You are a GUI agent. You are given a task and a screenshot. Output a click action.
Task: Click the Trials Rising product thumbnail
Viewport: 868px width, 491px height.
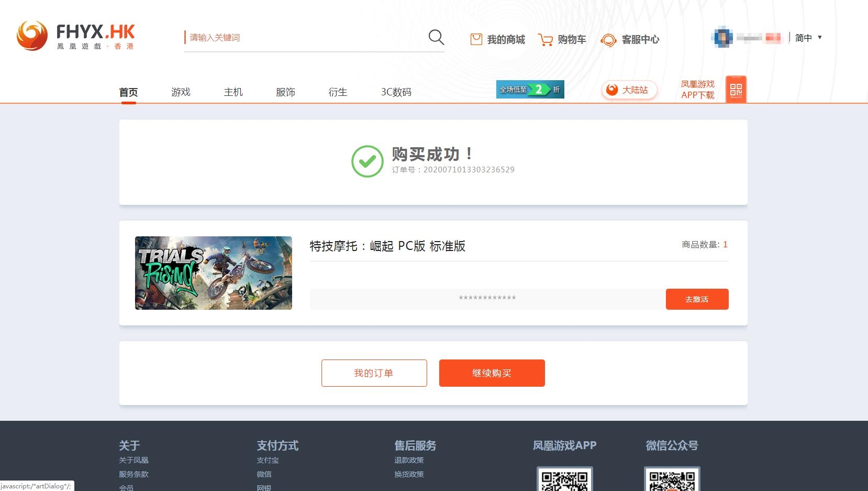tap(213, 272)
